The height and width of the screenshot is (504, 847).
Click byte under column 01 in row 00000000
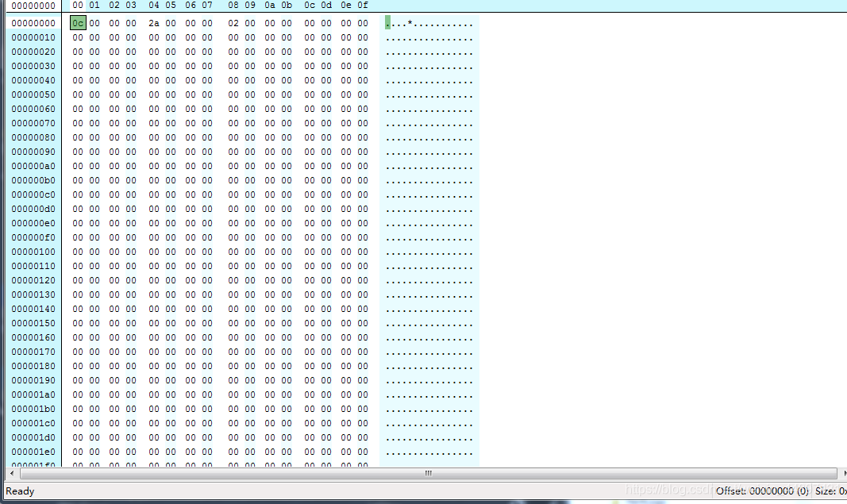[x=94, y=23]
